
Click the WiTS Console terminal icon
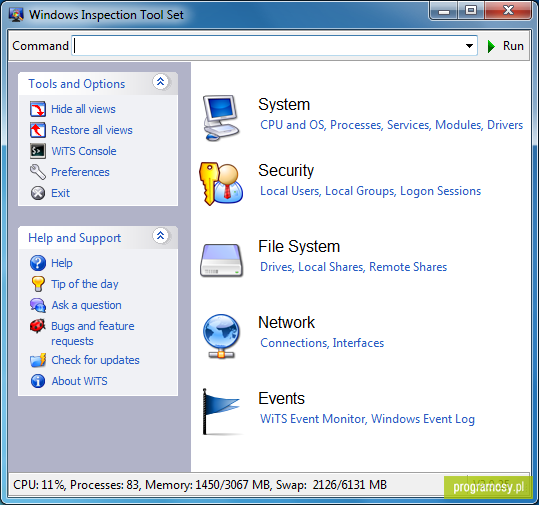pyautogui.click(x=37, y=151)
